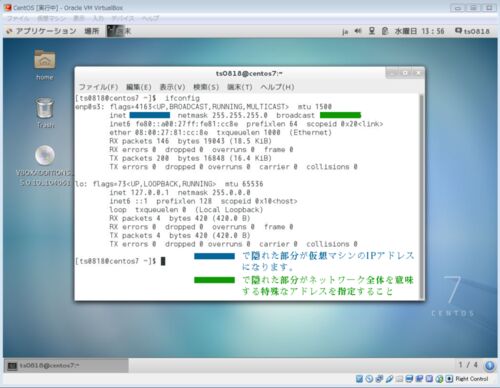Click the VirtualBox optical disk status icon
This screenshot has width=500, height=388.
(x=369, y=379)
